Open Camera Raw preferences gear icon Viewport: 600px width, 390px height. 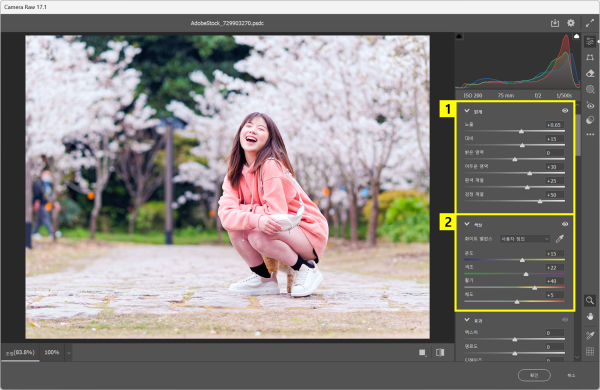(571, 23)
